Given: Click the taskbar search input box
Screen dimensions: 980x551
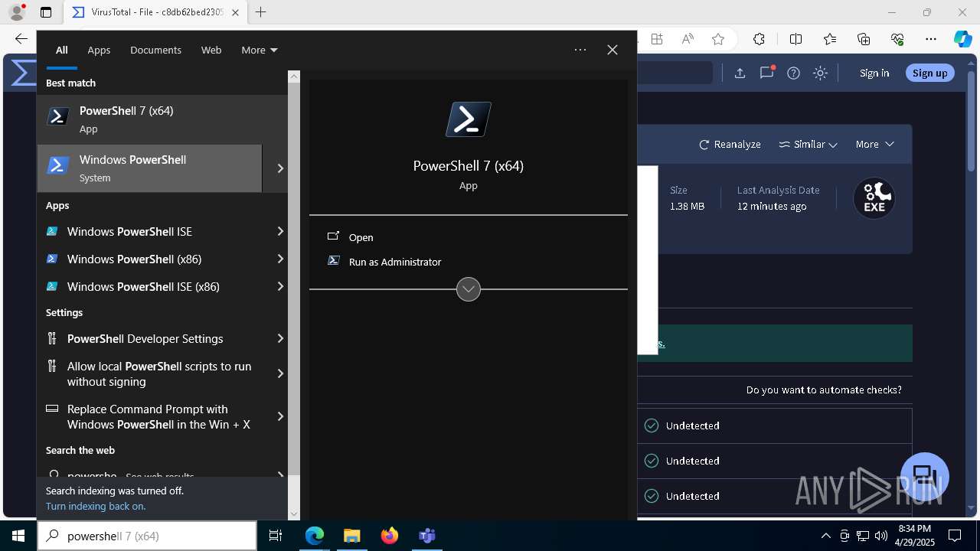Looking at the screenshot, I should pos(147,536).
